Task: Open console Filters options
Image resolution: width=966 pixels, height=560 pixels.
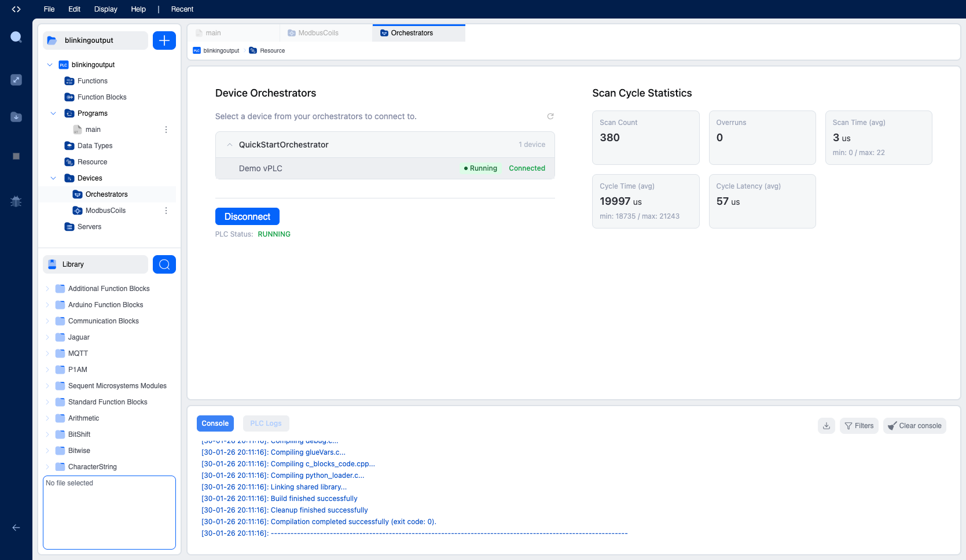Action: [x=859, y=426]
